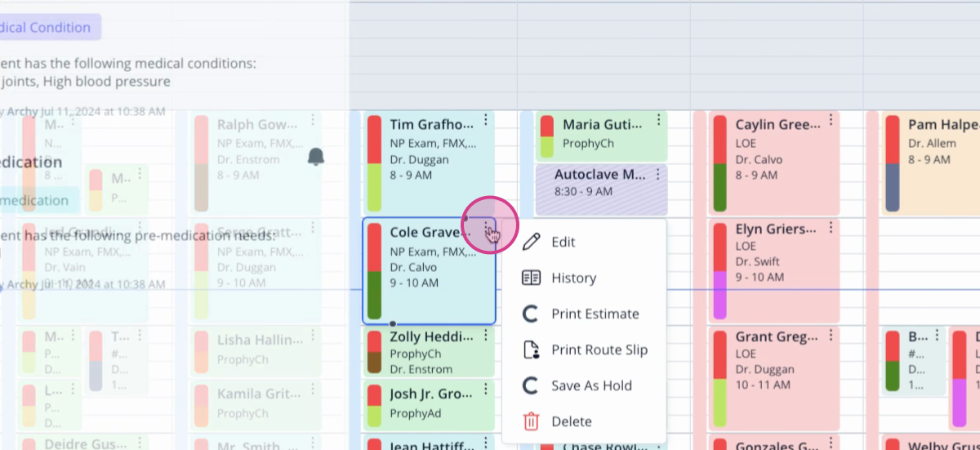Click red-magenta status bar on Elyn Griers card

719,270
